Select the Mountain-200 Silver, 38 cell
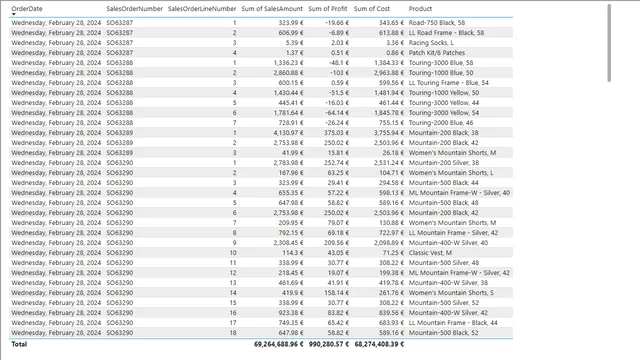The width and height of the screenshot is (640, 360). [x=444, y=162]
